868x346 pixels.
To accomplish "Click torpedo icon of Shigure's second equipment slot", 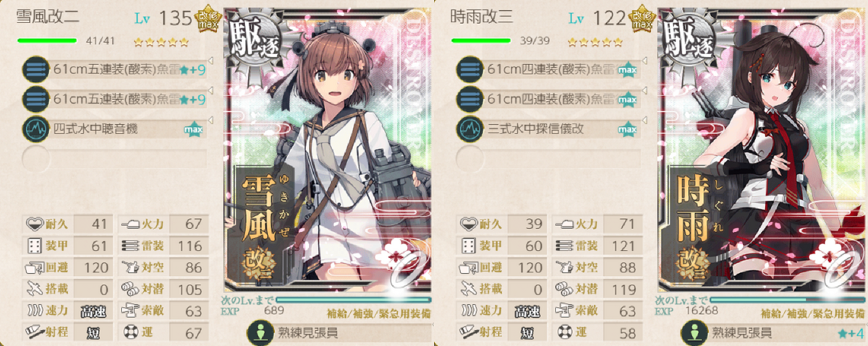I will pyautogui.click(x=467, y=98).
